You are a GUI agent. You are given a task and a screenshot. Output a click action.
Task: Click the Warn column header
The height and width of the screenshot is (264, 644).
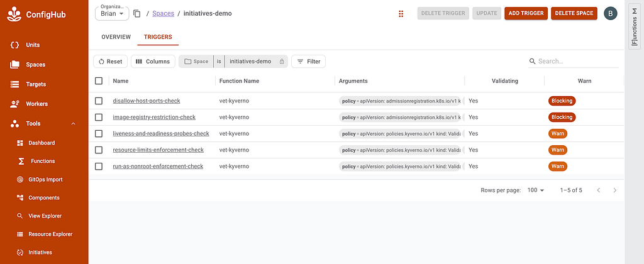pyautogui.click(x=584, y=81)
